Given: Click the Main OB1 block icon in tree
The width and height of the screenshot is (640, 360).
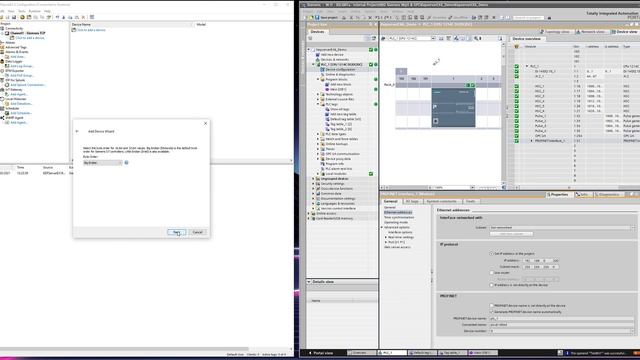Looking at the screenshot, I should pos(327,89).
